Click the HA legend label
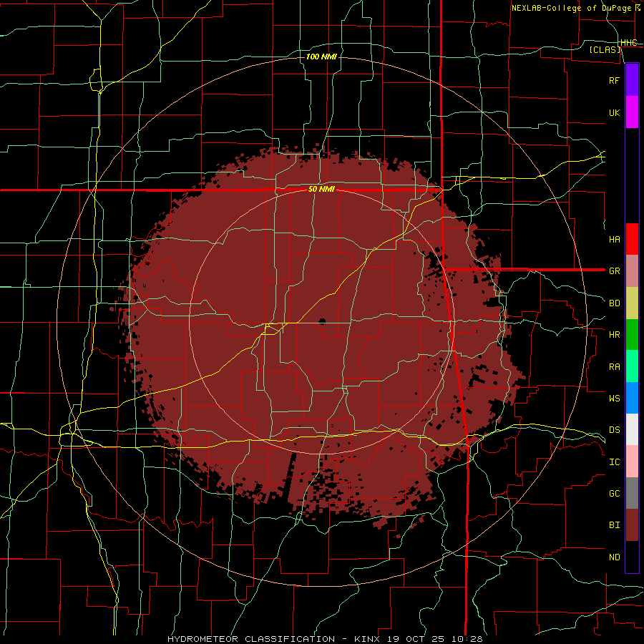The image size is (644, 644). click(x=614, y=239)
